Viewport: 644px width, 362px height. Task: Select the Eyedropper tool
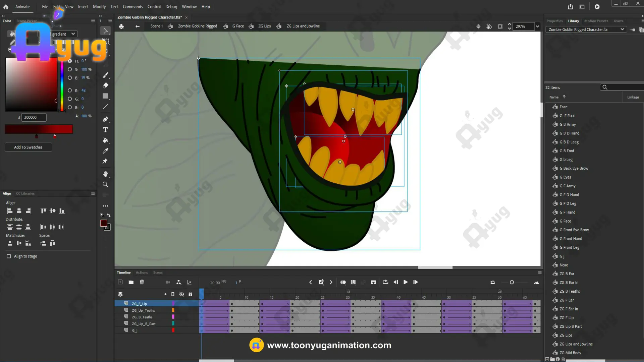[x=105, y=151]
